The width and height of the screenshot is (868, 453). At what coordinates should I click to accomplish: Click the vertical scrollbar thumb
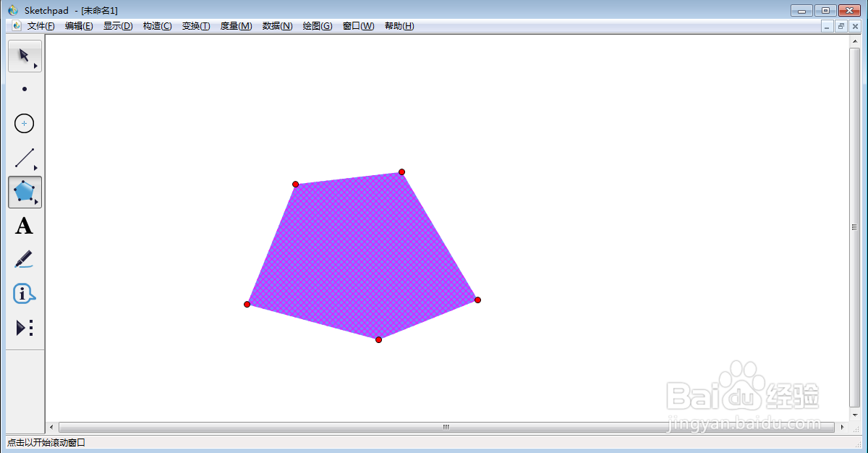pyautogui.click(x=854, y=227)
